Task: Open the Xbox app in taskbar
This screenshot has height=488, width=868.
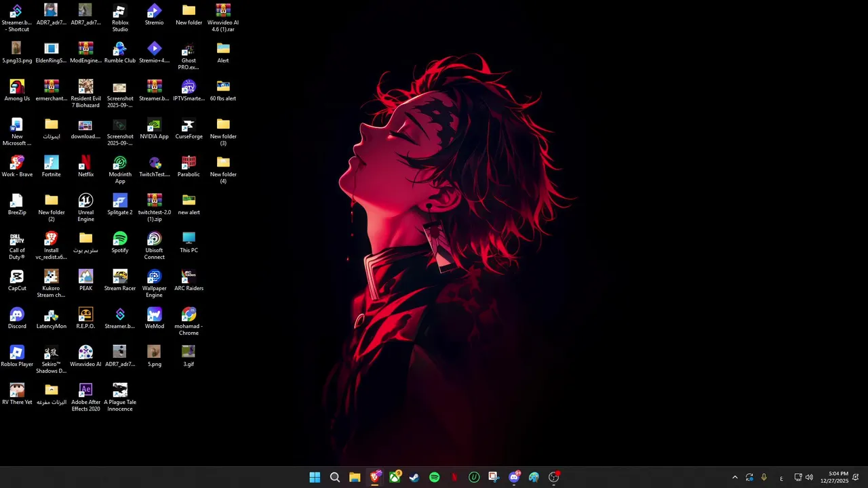Action: [x=395, y=477]
